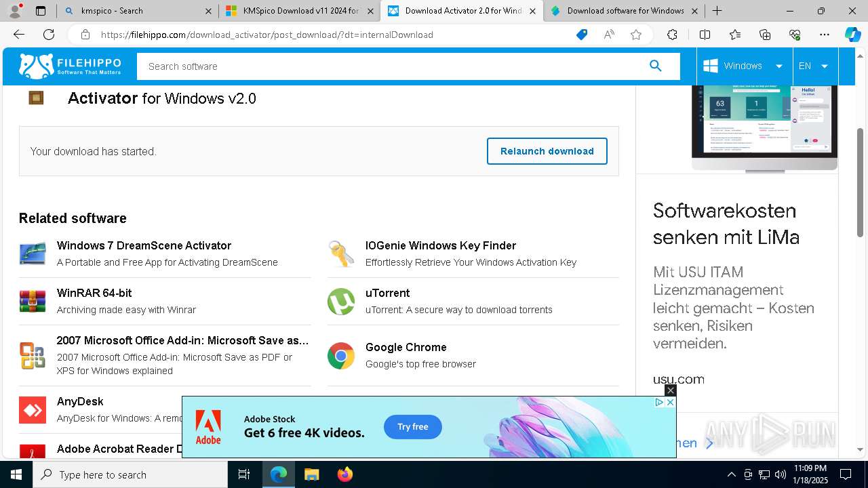View site information lock icon
This screenshot has width=868, height=488.
(x=85, y=35)
